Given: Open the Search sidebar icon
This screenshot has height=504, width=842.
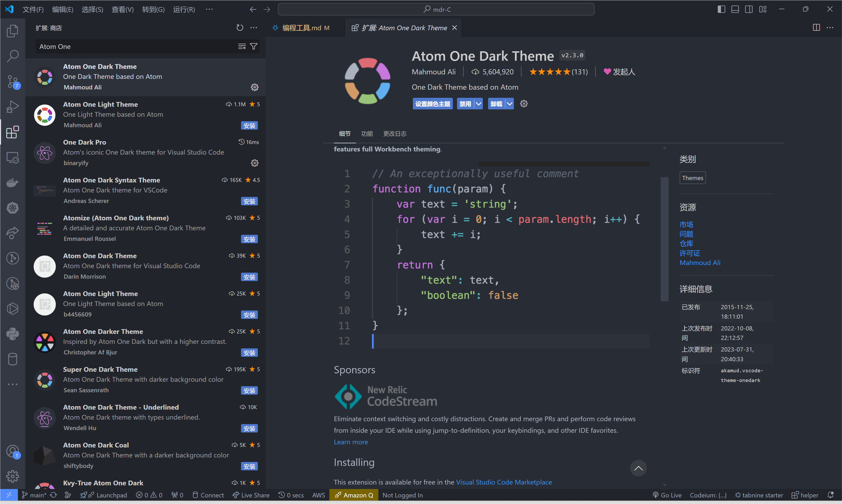Looking at the screenshot, I should pos(13,56).
